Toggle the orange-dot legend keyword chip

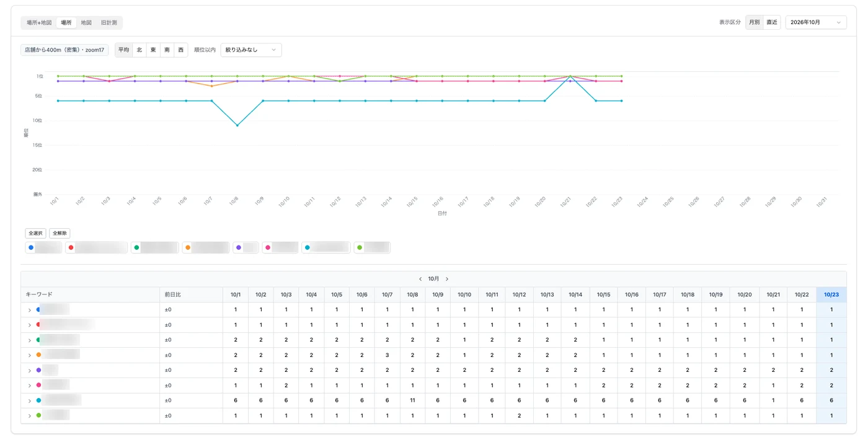tap(206, 247)
